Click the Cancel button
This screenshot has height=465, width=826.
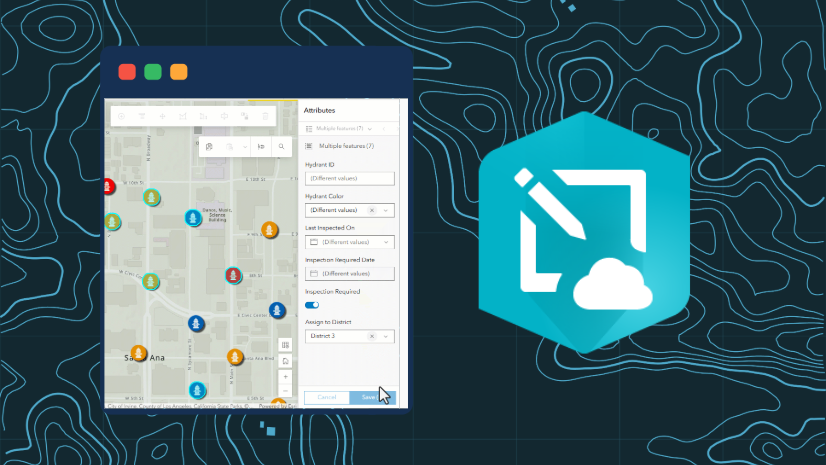pyautogui.click(x=327, y=397)
